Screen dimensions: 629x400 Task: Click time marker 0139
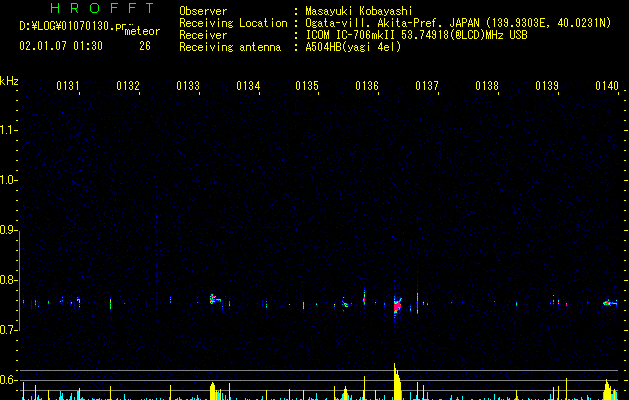(547, 86)
